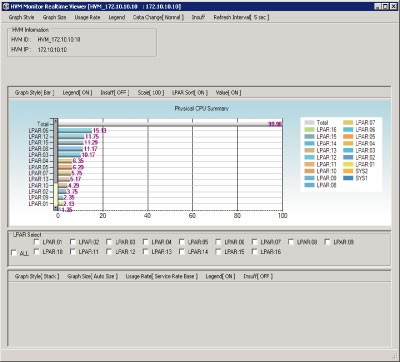Click the SYS2 legend swatch
This screenshot has height=362, width=400.
348,171
